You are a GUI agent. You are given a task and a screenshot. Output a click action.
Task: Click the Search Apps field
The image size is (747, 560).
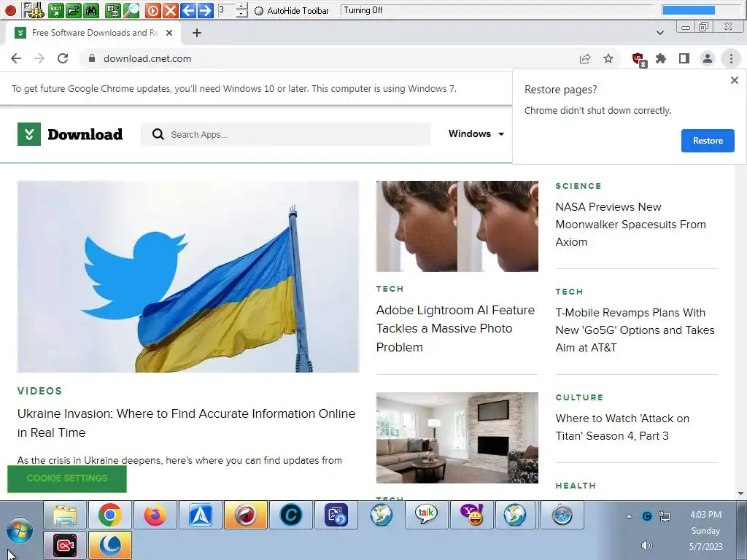click(286, 134)
